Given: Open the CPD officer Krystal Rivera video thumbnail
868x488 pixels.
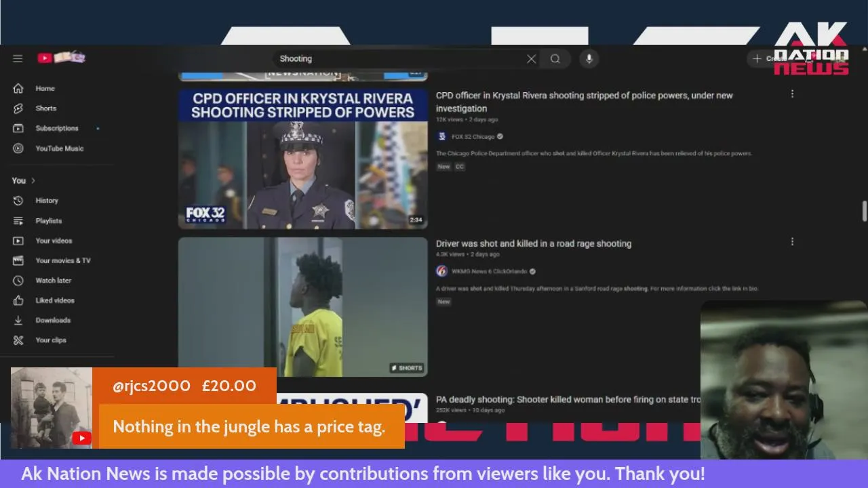Looking at the screenshot, I should tap(303, 159).
